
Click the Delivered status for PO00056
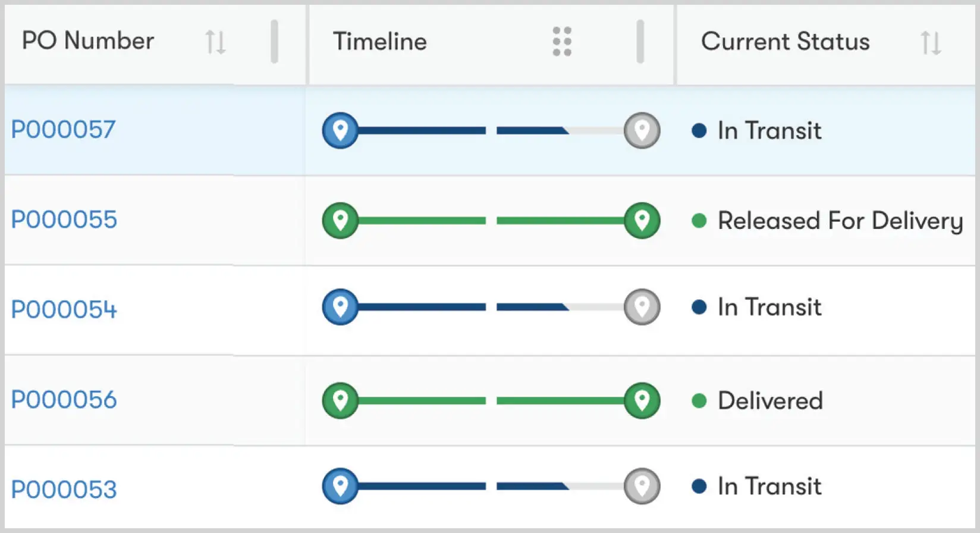(770, 400)
